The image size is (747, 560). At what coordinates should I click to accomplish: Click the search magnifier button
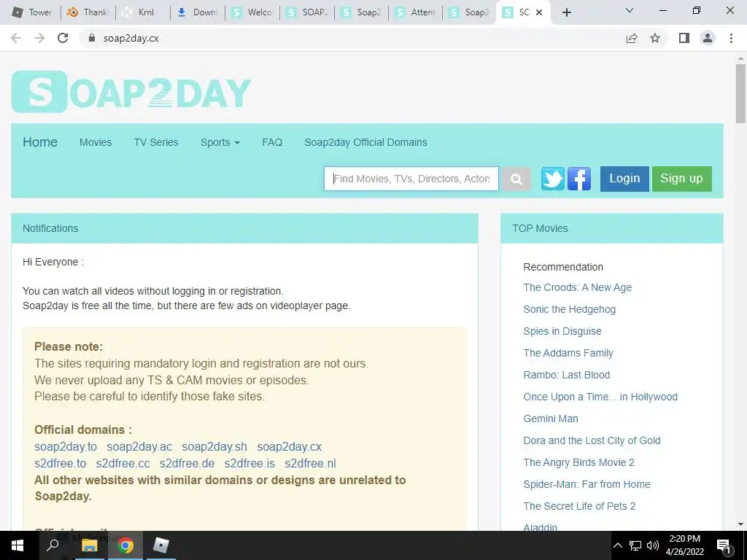[516, 179]
